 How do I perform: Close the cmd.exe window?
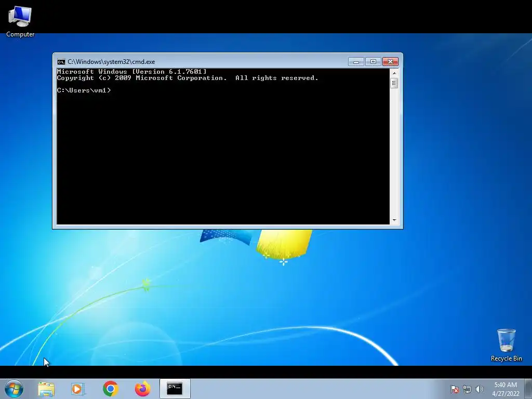[x=390, y=62]
